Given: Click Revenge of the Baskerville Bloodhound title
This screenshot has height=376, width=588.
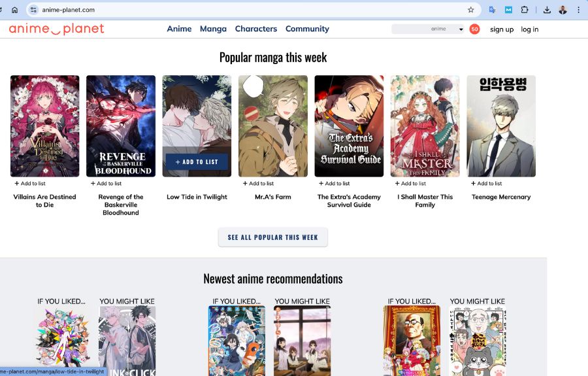Looking at the screenshot, I should (121, 205).
